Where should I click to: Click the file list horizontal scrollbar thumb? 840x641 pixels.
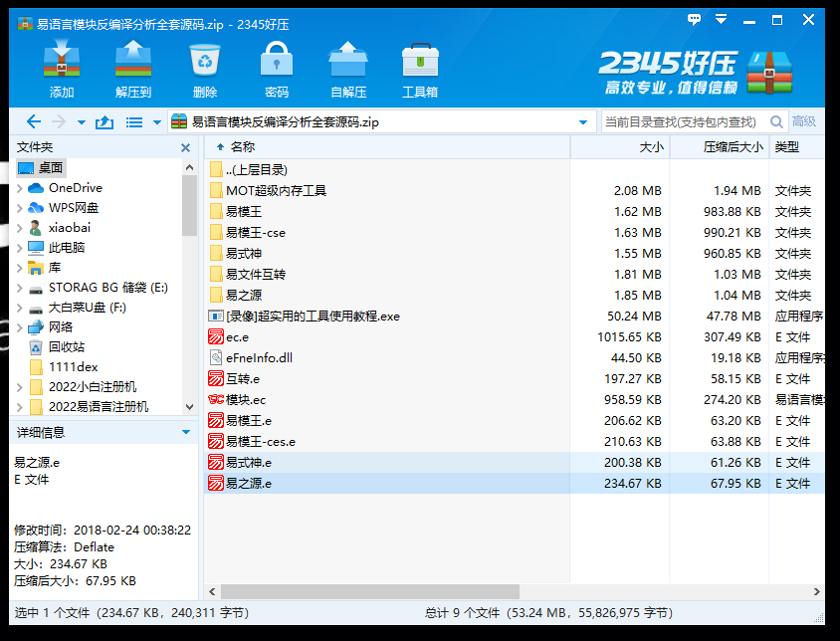pos(369,591)
